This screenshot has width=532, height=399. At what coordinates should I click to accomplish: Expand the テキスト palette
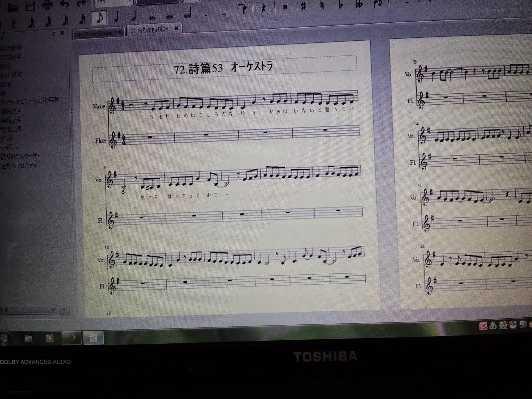coord(9,147)
